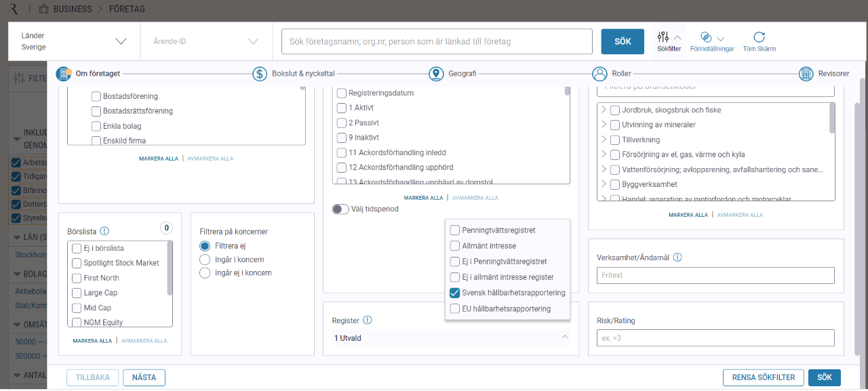Check the Penningtvättsregistret option
Viewport: 868px width, 391px height.
pyautogui.click(x=455, y=230)
